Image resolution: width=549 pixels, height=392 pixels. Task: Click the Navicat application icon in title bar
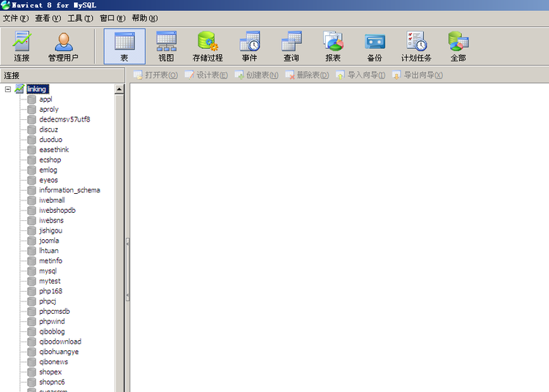[6, 5]
